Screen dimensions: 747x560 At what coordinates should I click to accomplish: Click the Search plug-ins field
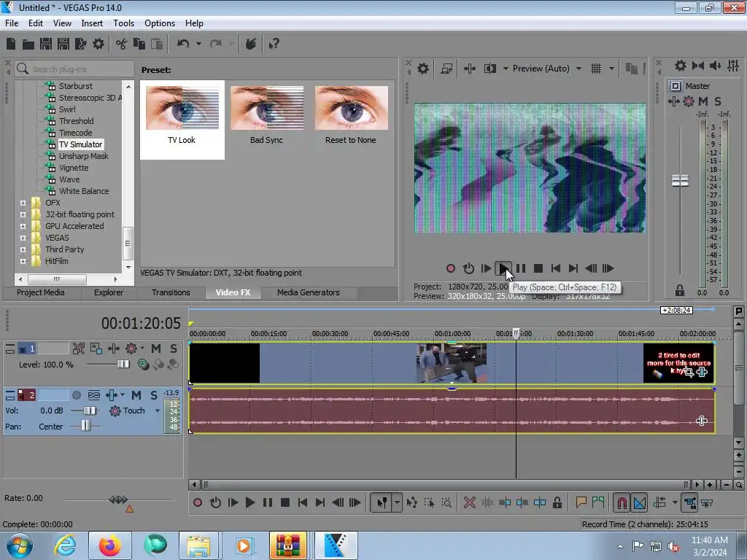tap(75, 69)
